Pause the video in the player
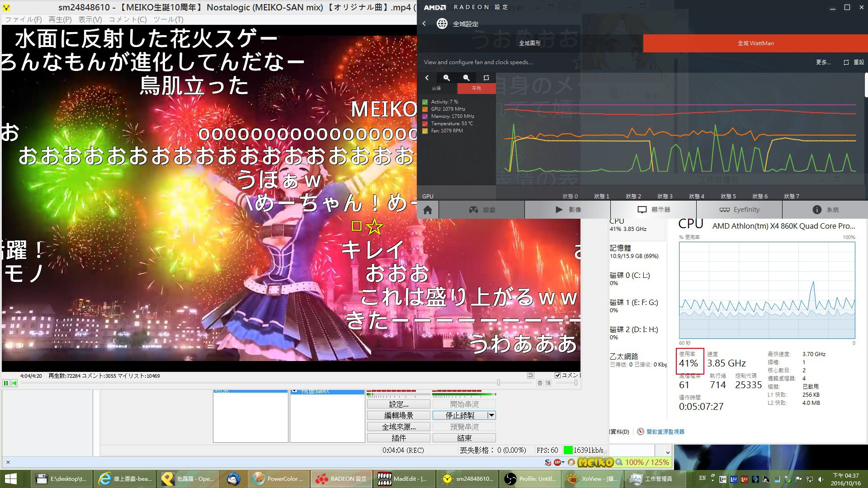The image size is (868, 488). (6, 383)
